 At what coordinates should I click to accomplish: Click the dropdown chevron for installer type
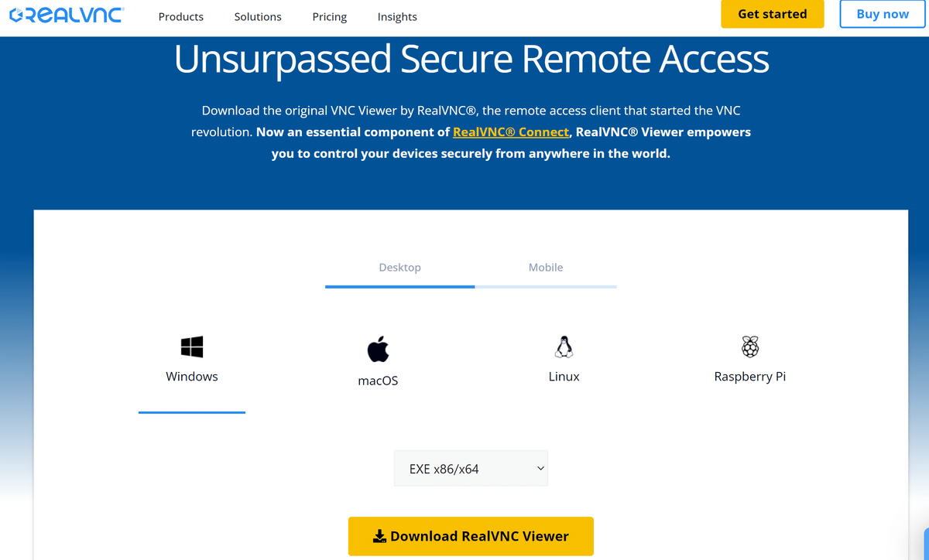[541, 469]
